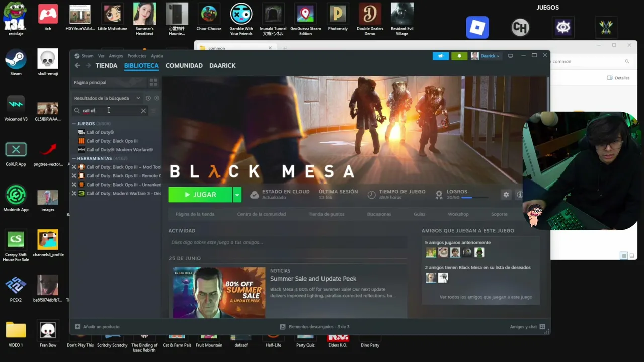Image resolution: width=644 pixels, height=362 pixels.
Task: Open the Productos menu
Action: click(x=137, y=56)
